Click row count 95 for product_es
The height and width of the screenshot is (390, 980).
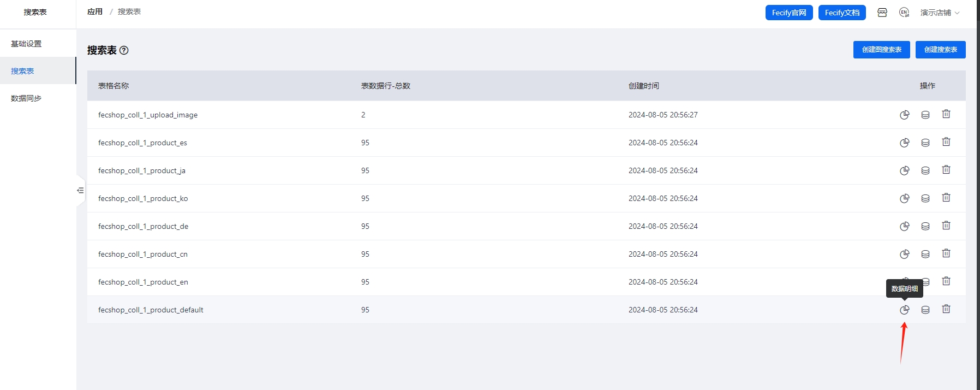tap(365, 143)
